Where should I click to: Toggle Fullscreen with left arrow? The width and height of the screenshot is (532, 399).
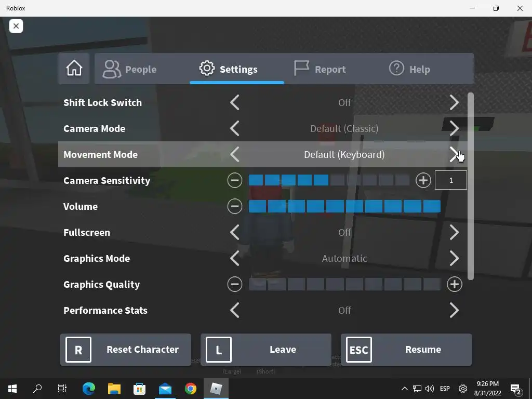coord(235,232)
